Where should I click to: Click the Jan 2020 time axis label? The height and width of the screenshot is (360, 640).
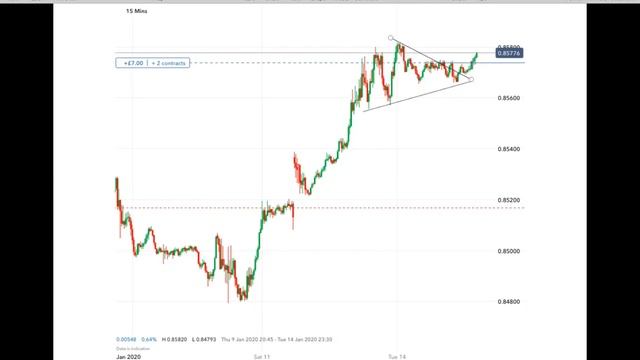(128, 357)
